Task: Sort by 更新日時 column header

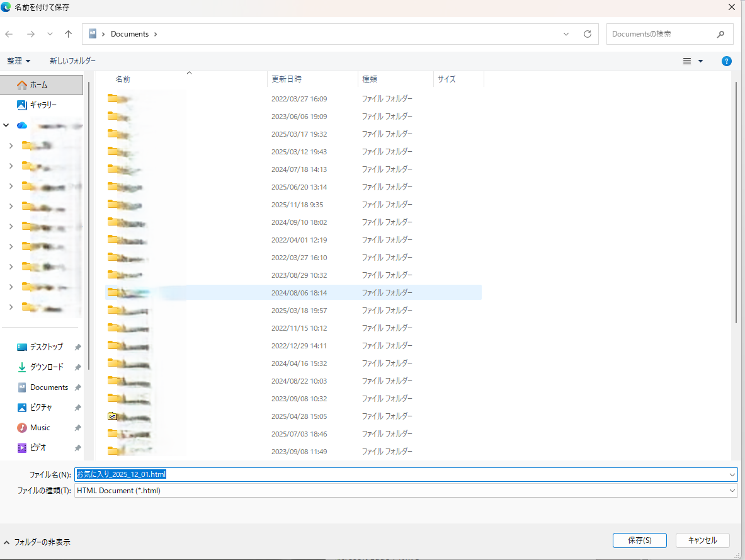Action: coord(287,79)
